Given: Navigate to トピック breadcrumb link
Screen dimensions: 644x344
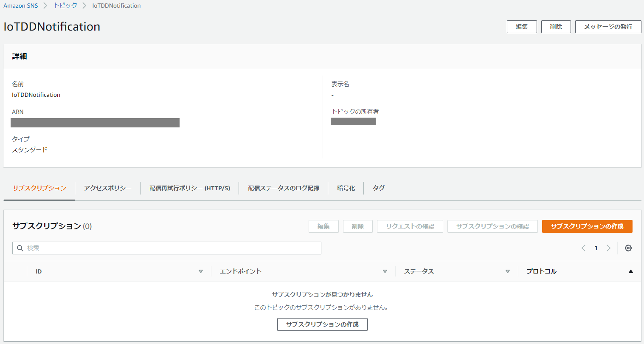Looking at the screenshot, I should point(65,6).
